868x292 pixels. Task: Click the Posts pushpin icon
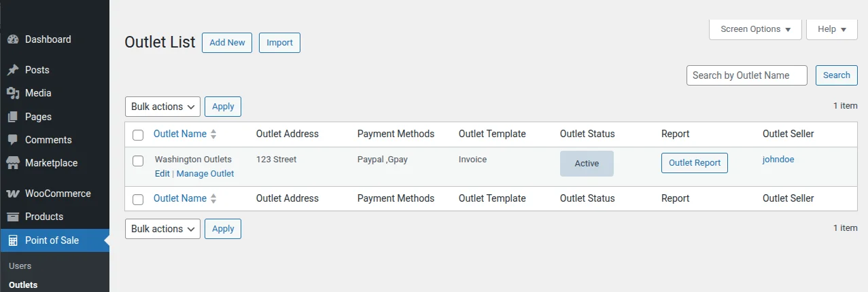tap(13, 70)
